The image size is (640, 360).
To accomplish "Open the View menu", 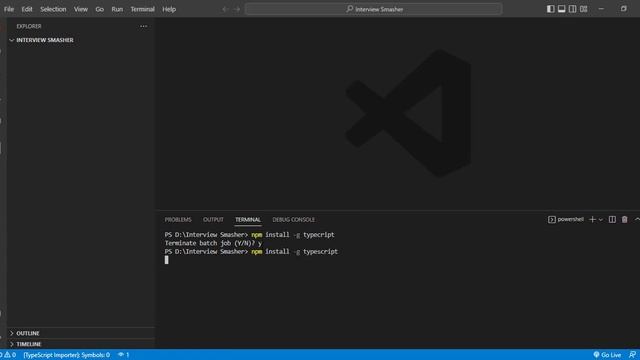I will point(81,9).
